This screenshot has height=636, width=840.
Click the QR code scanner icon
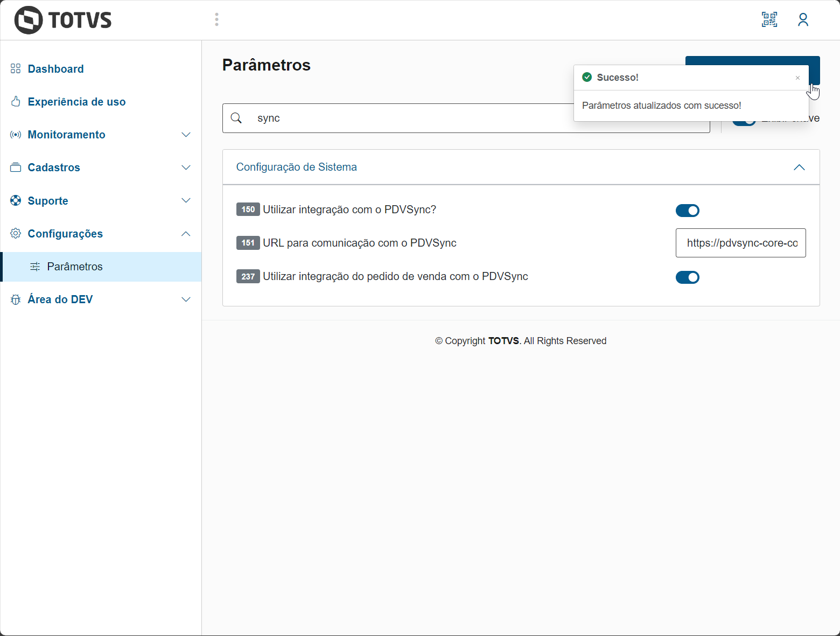pos(769,20)
